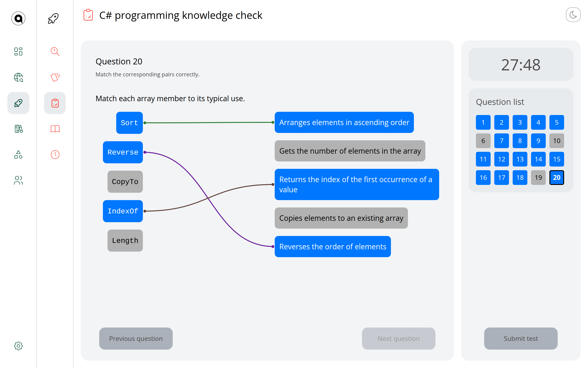Jump to question 13 in the list

tap(520, 159)
